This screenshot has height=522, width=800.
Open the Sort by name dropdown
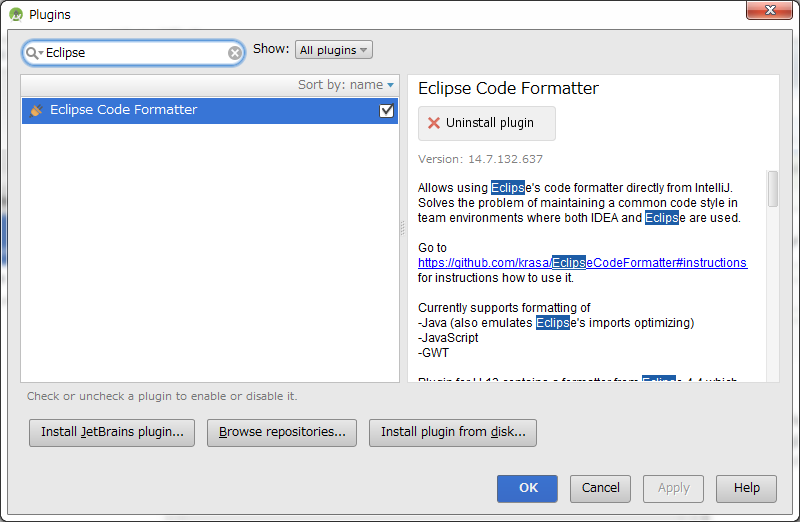click(x=346, y=85)
